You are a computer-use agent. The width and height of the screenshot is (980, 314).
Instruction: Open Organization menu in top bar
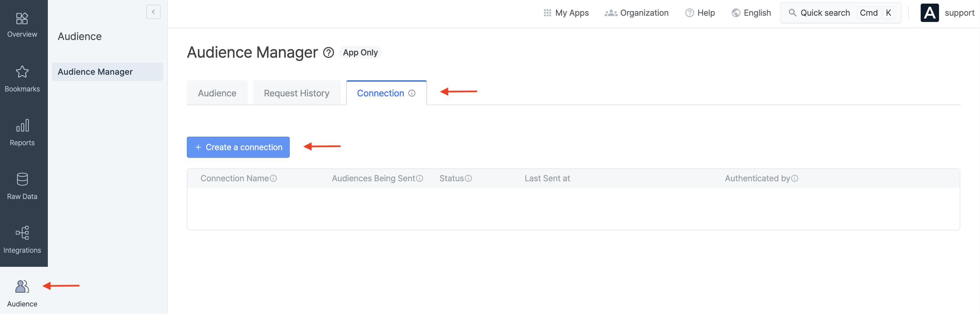click(x=637, y=13)
